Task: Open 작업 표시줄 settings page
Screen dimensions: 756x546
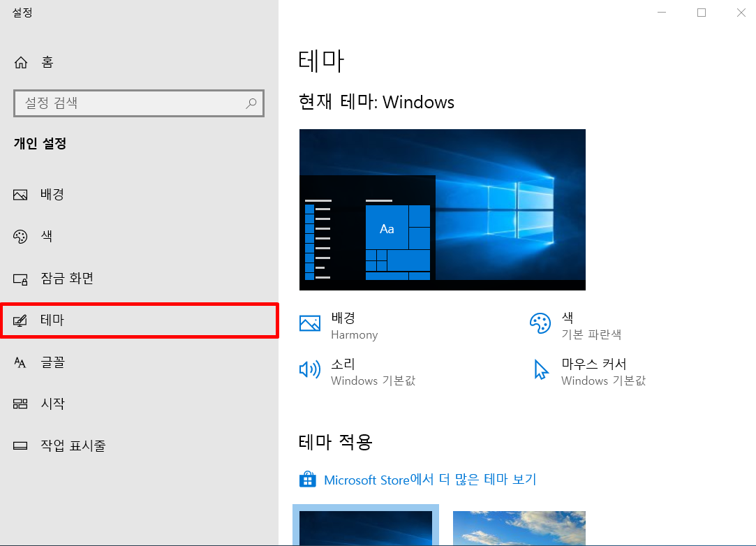Action: coord(73,445)
